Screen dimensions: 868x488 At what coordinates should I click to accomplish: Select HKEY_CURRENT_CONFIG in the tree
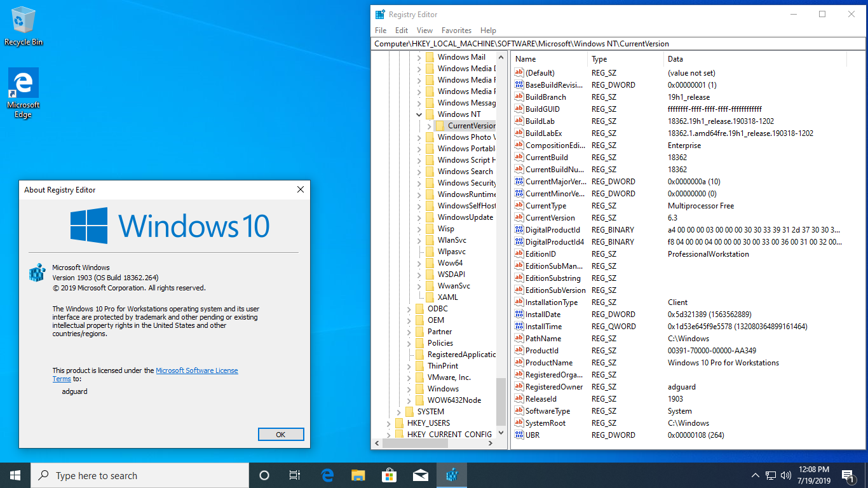tap(449, 435)
